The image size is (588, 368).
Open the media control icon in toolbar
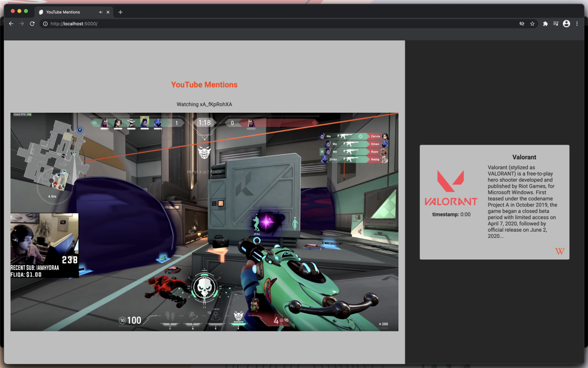pos(556,24)
